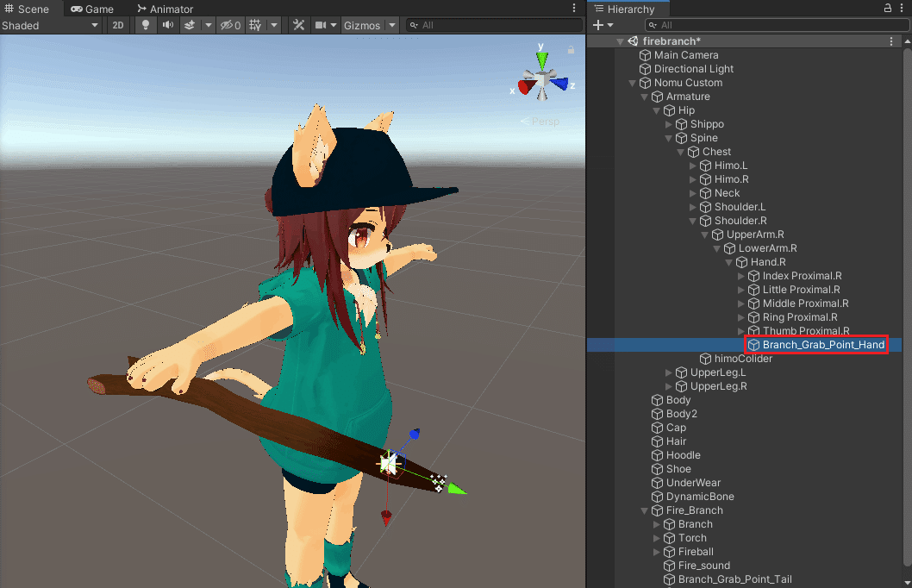
Task: Collapse the firebranch scene
Action: click(x=620, y=41)
